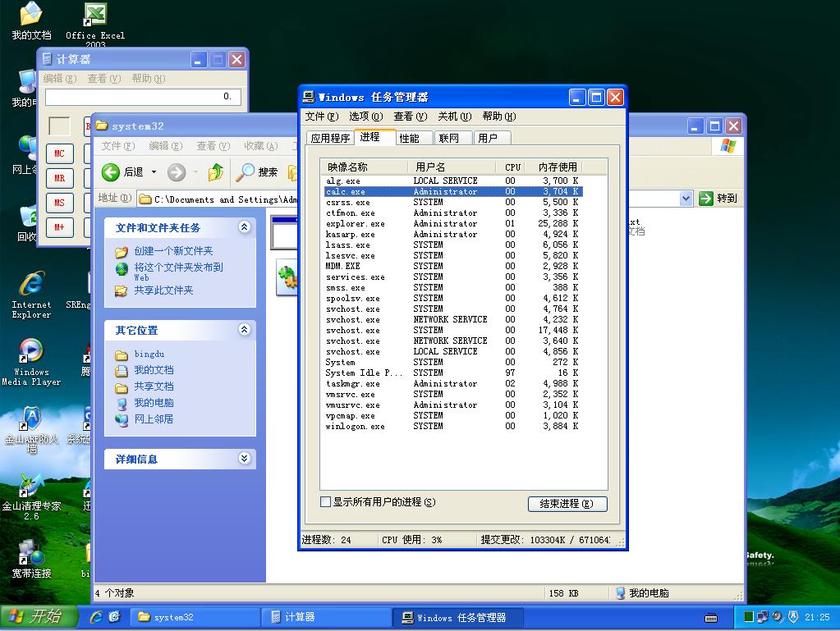Click Internet Explorer quick launch icon
The height and width of the screenshot is (631, 840).
(97, 617)
